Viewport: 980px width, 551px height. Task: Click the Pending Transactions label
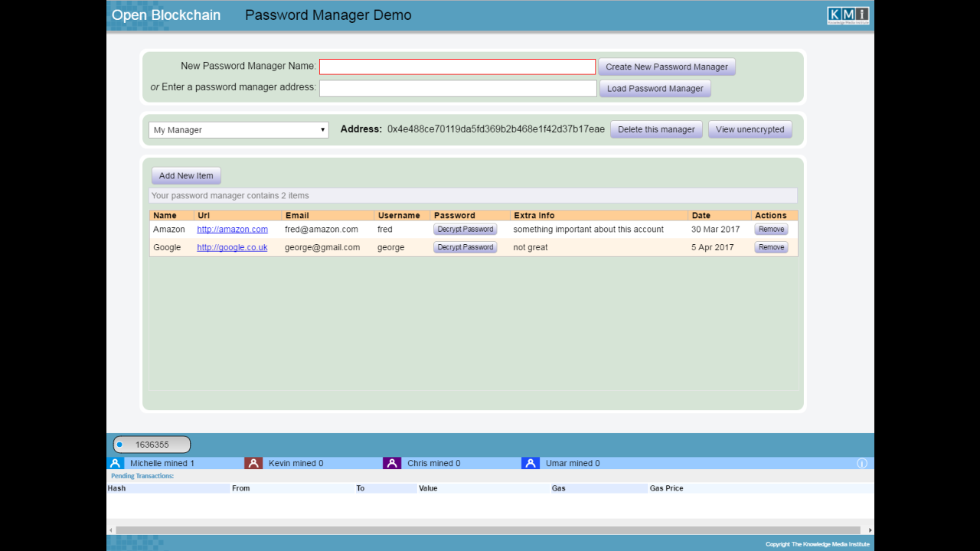click(x=142, y=476)
